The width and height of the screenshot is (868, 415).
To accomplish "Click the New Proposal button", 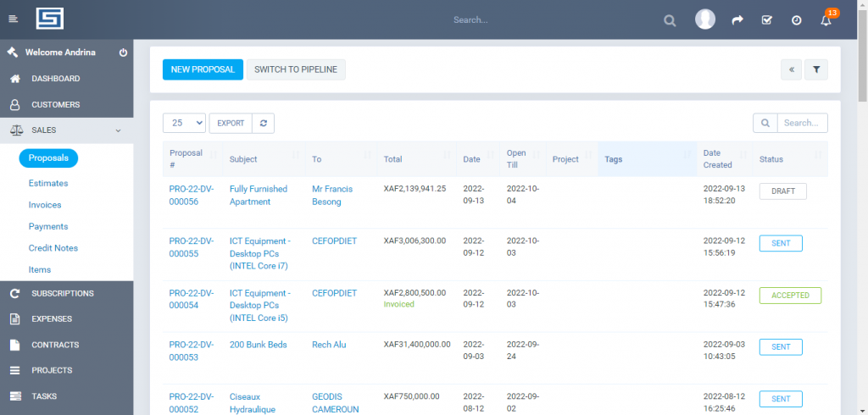I will tap(203, 69).
